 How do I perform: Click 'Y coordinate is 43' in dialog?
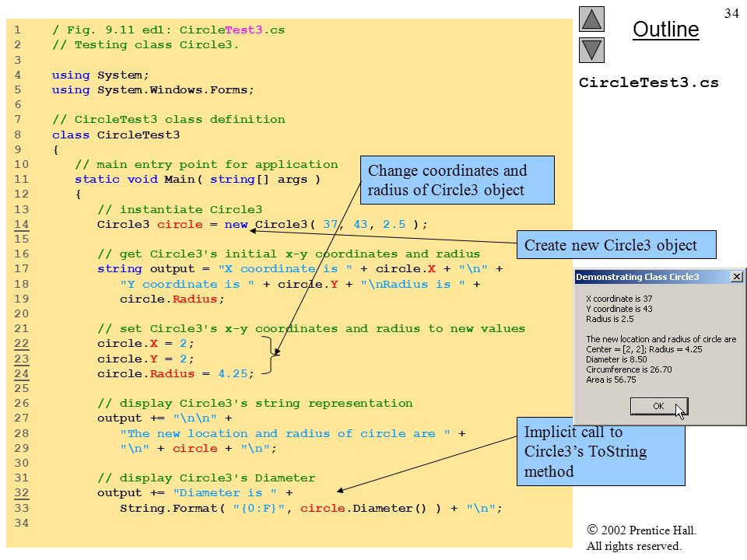(619, 309)
